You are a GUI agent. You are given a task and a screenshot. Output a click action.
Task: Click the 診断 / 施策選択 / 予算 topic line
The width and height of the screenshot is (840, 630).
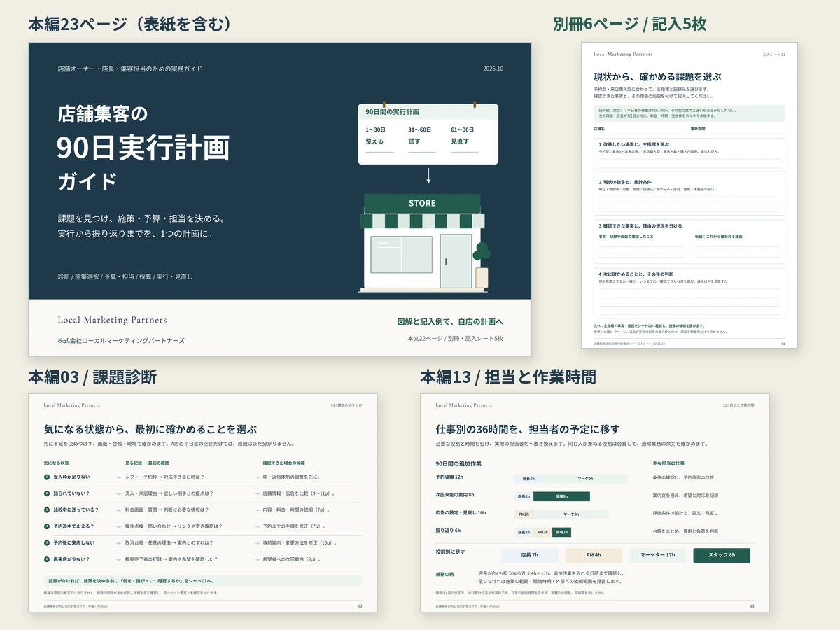[x=125, y=276]
